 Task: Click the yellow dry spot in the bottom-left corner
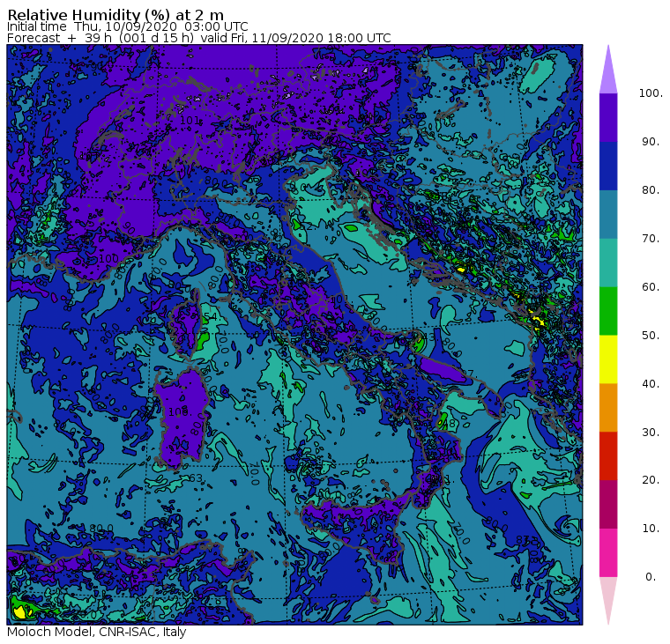pyautogui.click(x=19, y=612)
